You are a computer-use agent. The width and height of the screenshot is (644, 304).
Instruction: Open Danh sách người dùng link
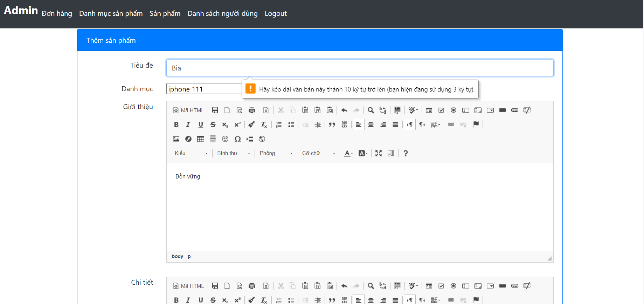222,14
